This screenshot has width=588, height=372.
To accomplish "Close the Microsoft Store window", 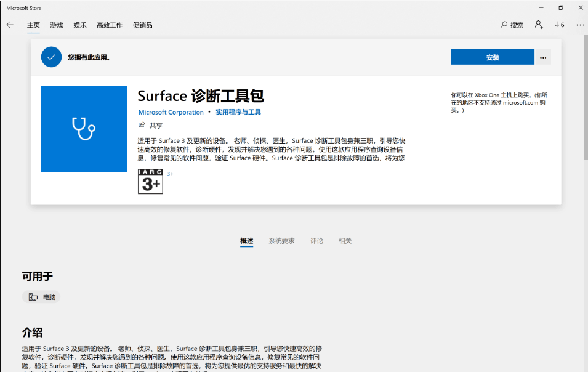I will 581,7.
